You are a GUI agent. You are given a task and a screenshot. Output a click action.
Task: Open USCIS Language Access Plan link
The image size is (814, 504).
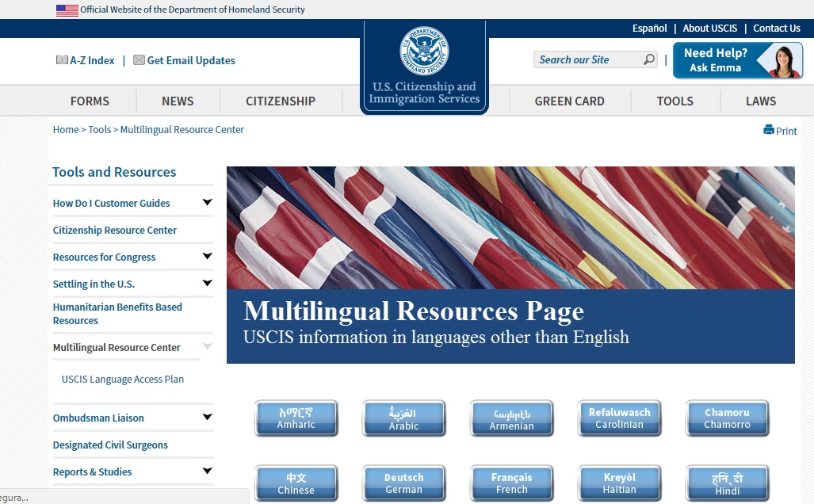tap(123, 380)
